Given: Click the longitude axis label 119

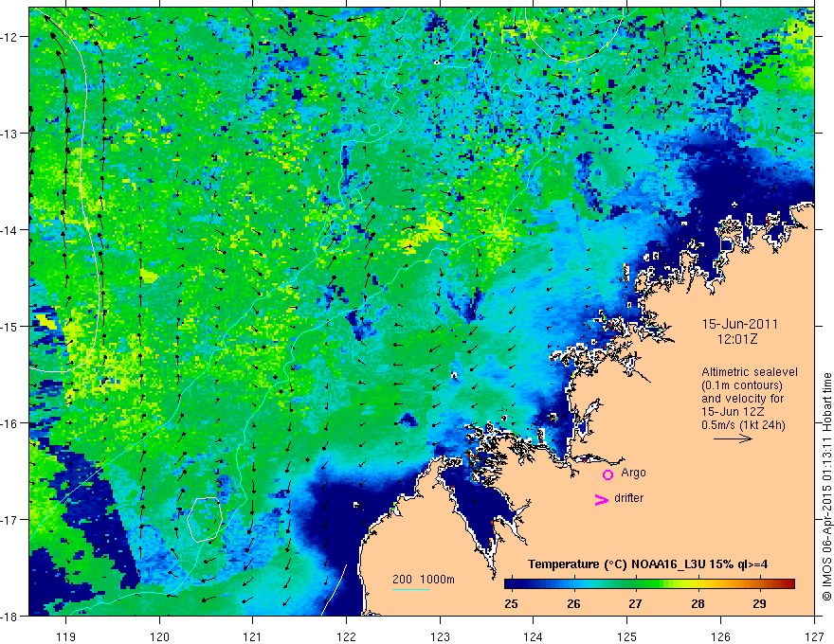Looking at the screenshot, I should click(66, 636).
